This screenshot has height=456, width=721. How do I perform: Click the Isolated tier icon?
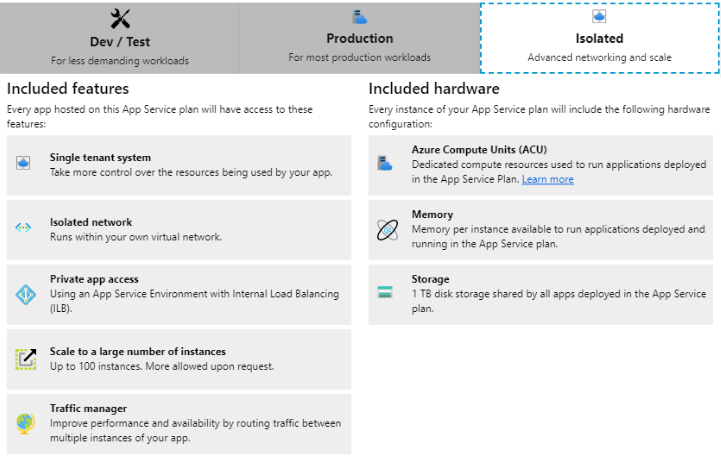(599, 16)
